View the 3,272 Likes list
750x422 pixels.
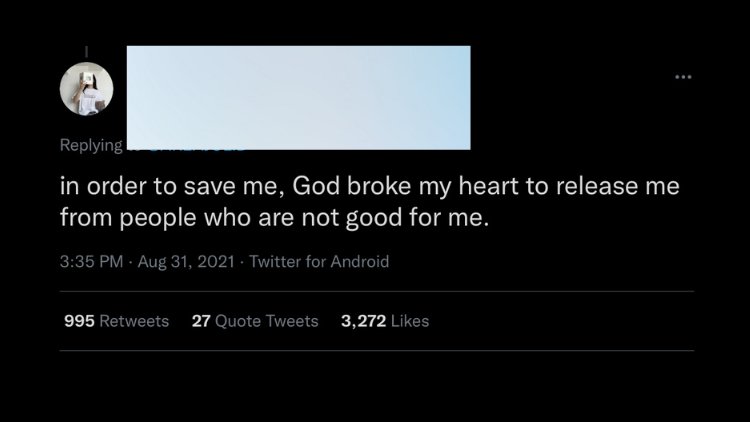coord(385,321)
